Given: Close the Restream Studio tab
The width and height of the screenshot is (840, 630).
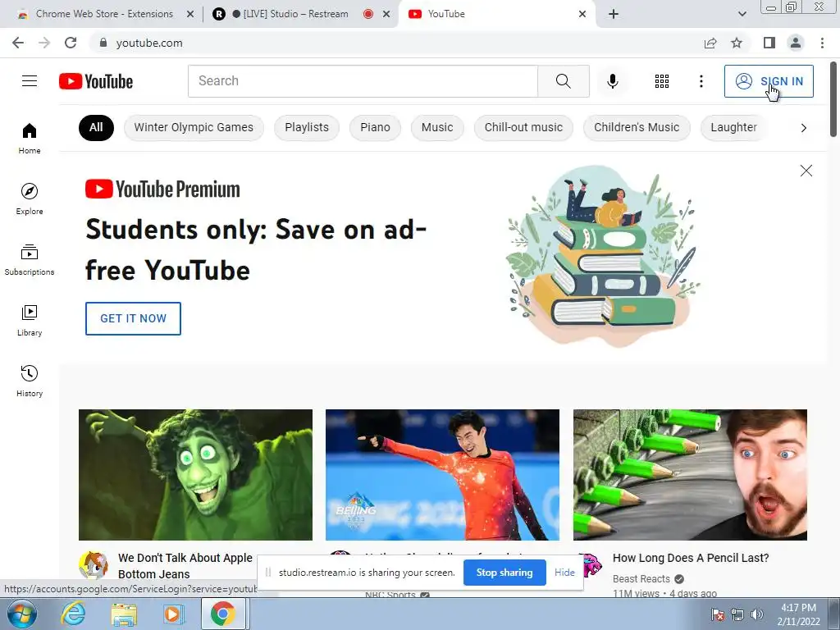Looking at the screenshot, I should (386, 14).
